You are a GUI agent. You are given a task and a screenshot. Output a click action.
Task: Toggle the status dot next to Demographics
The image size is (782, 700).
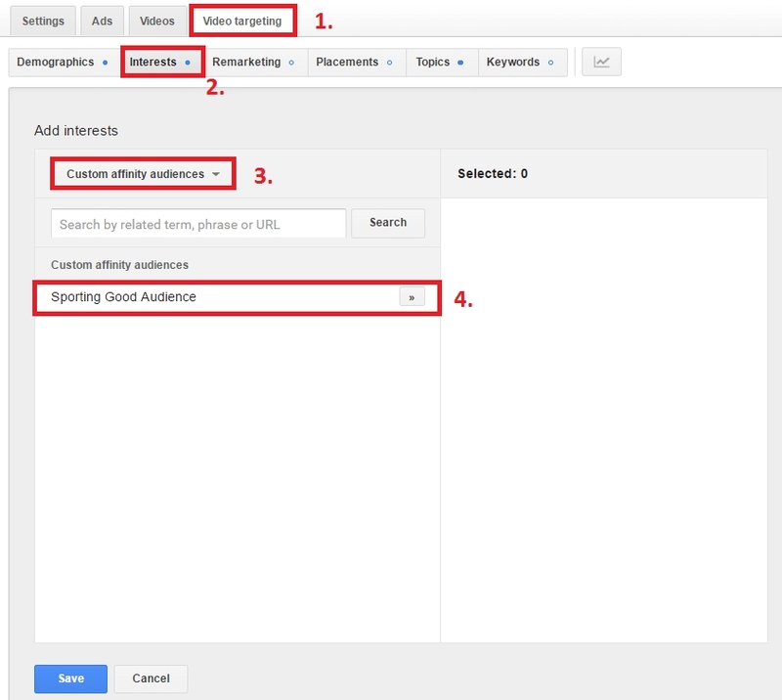tap(105, 62)
